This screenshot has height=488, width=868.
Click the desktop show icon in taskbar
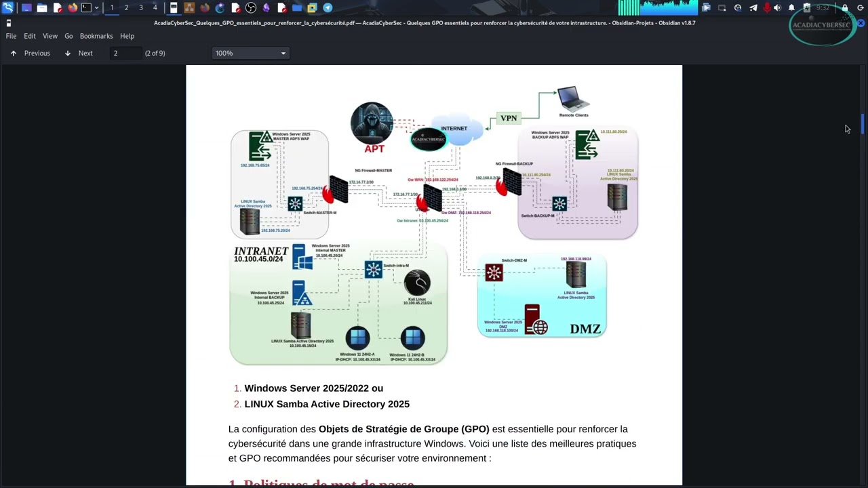(26, 7)
